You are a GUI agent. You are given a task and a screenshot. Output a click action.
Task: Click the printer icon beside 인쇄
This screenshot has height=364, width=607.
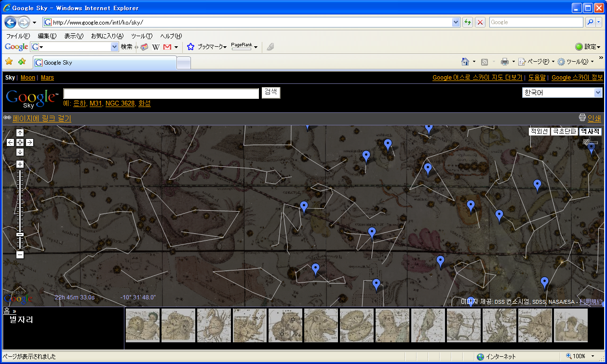pos(582,118)
